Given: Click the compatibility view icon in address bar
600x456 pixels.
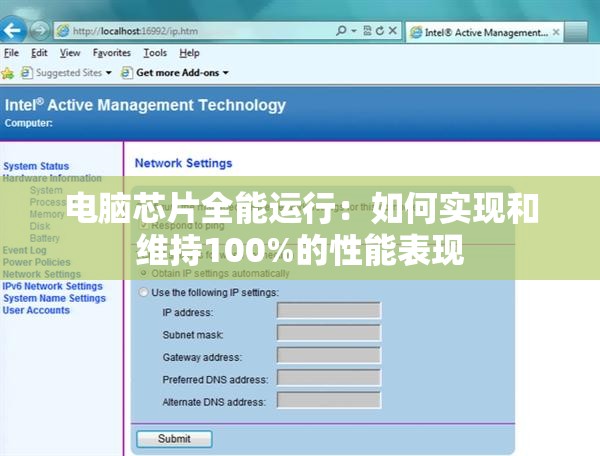Looking at the screenshot, I should click(367, 31).
